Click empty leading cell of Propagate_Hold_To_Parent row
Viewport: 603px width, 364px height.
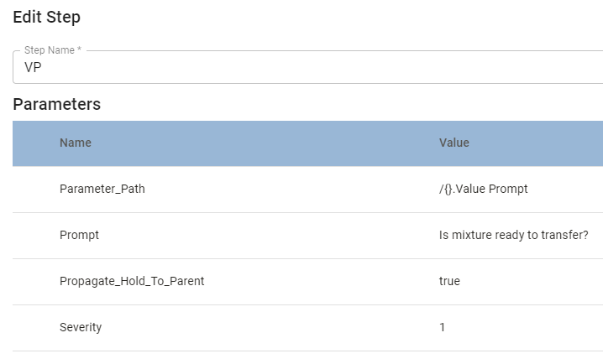pyautogui.click(x=34, y=281)
